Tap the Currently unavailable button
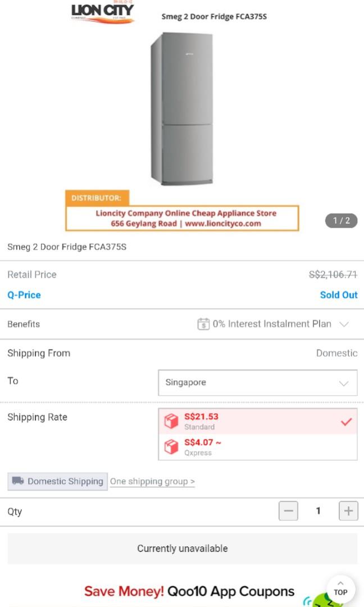The height and width of the screenshot is (607, 364). tap(182, 548)
